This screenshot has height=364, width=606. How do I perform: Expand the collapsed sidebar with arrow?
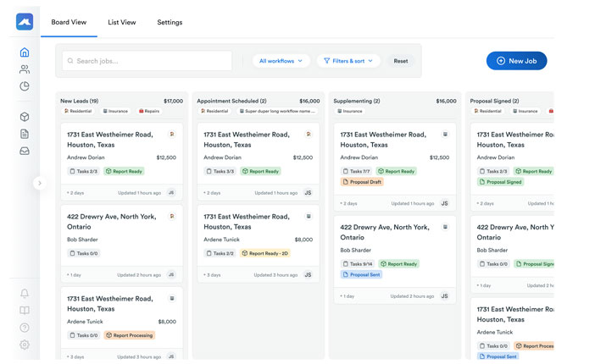tap(39, 183)
